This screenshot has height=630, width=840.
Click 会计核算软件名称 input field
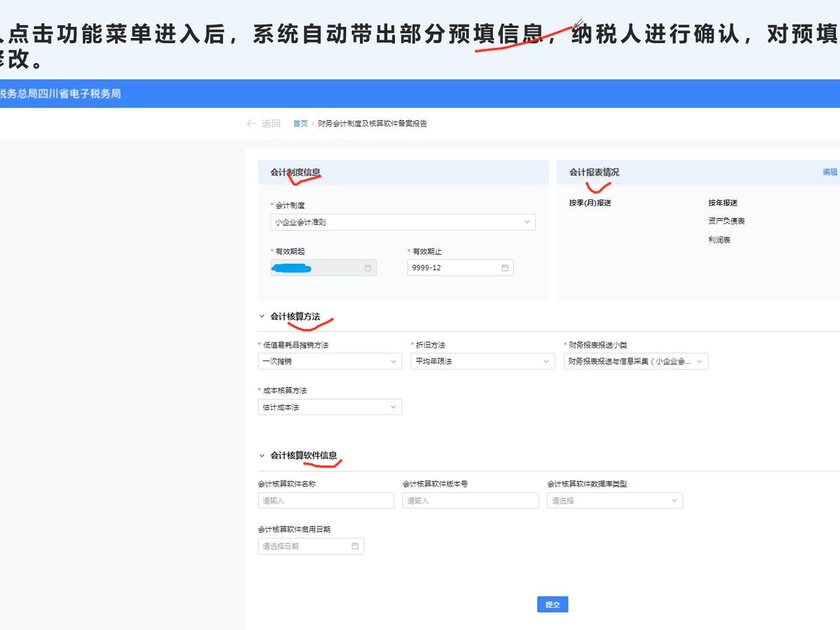[x=326, y=501]
